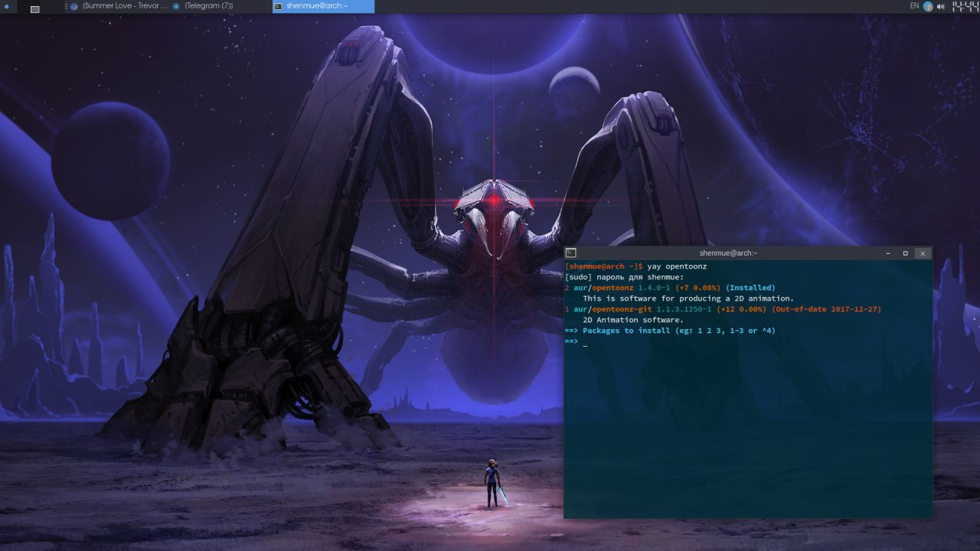This screenshot has height=551, width=980.
Task: Close the terminal window
Action: (x=923, y=253)
